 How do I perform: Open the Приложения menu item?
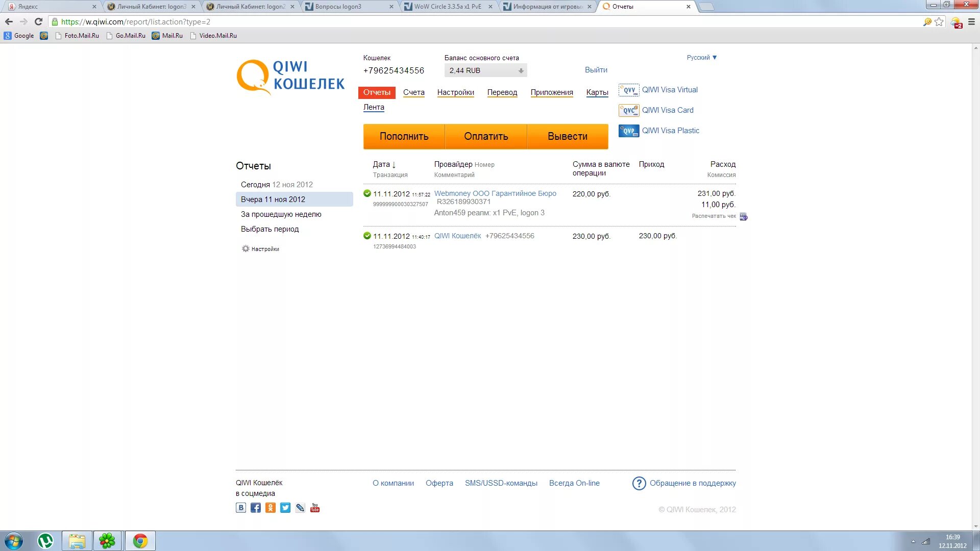[551, 92]
